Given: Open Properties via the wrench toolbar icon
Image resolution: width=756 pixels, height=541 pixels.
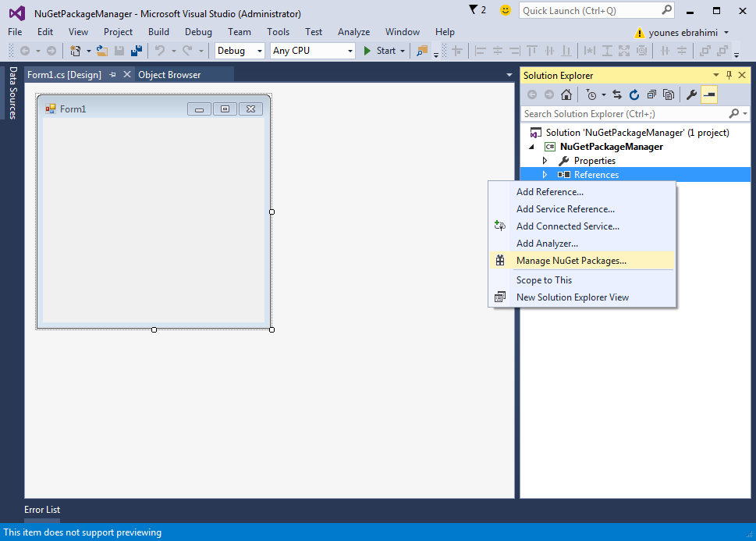Looking at the screenshot, I should click(x=690, y=95).
